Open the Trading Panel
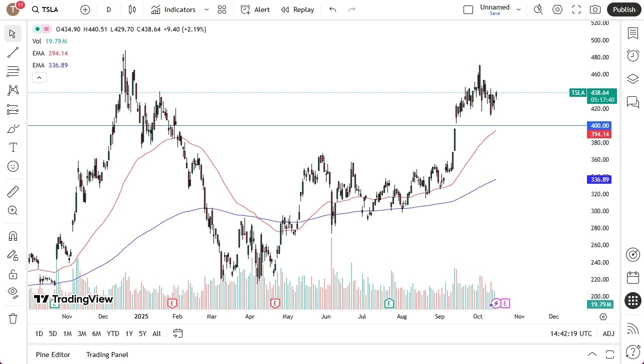The image size is (644, 364). pyautogui.click(x=106, y=355)
